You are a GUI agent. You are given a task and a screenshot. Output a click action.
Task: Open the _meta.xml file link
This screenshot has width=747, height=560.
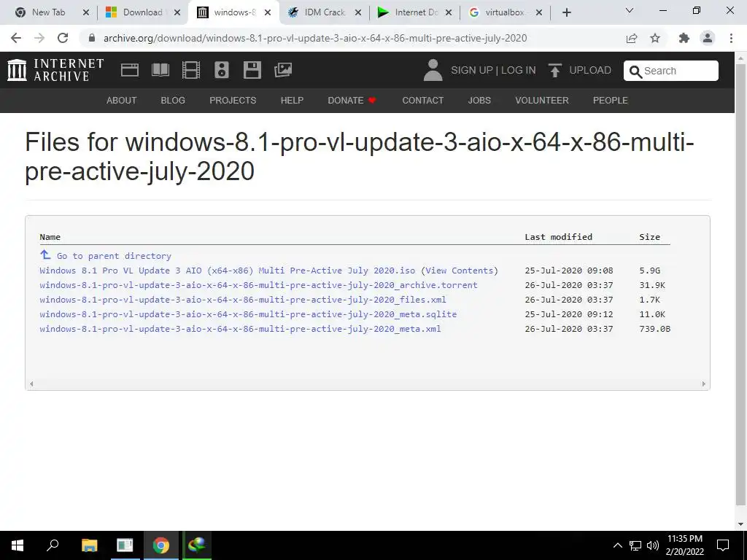pos(240,329)
